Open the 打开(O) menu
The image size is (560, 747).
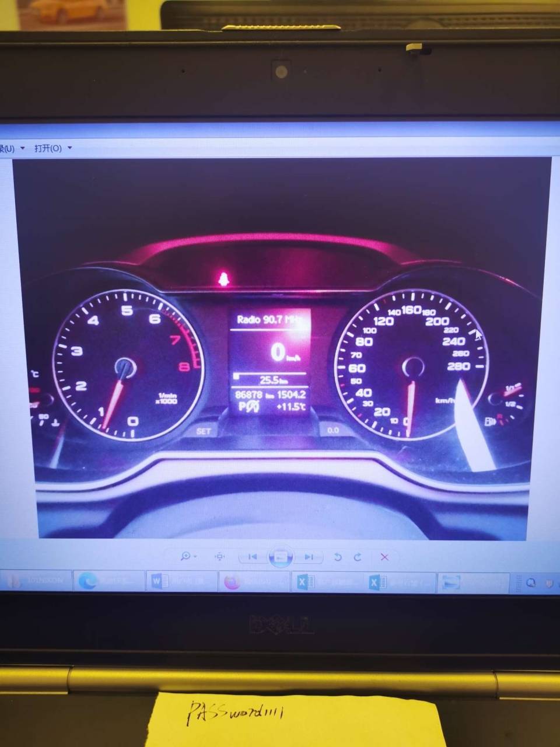click(48, 148)
